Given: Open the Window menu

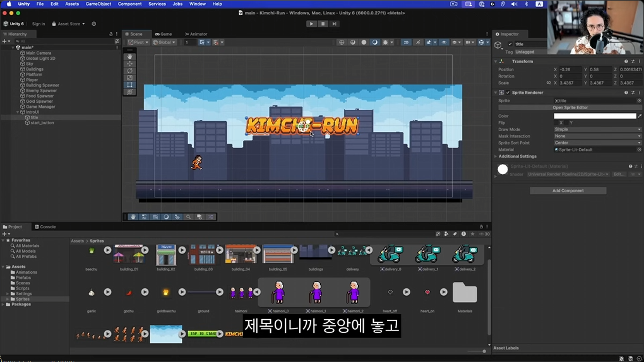Looking at the screenshot, I should [197, 4].
